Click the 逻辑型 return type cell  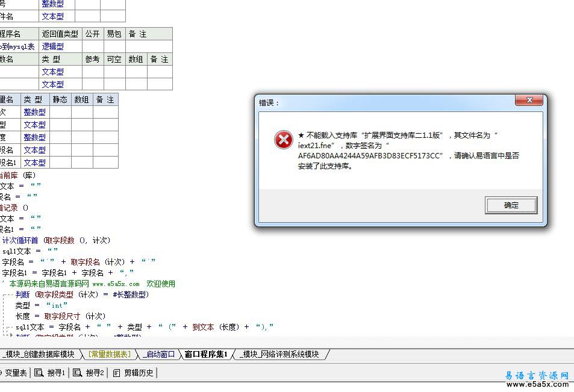pos(60,46)
